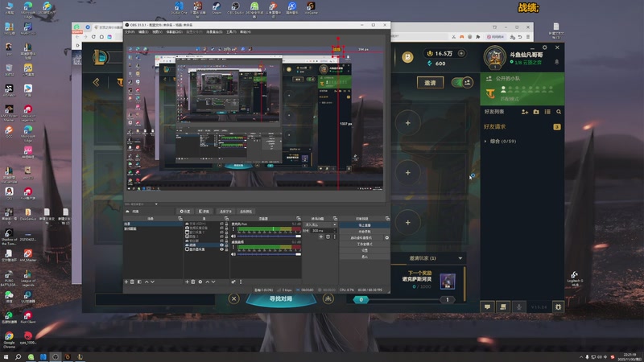Open the OBS 帮助(H) menu

(x=246, y=31)
